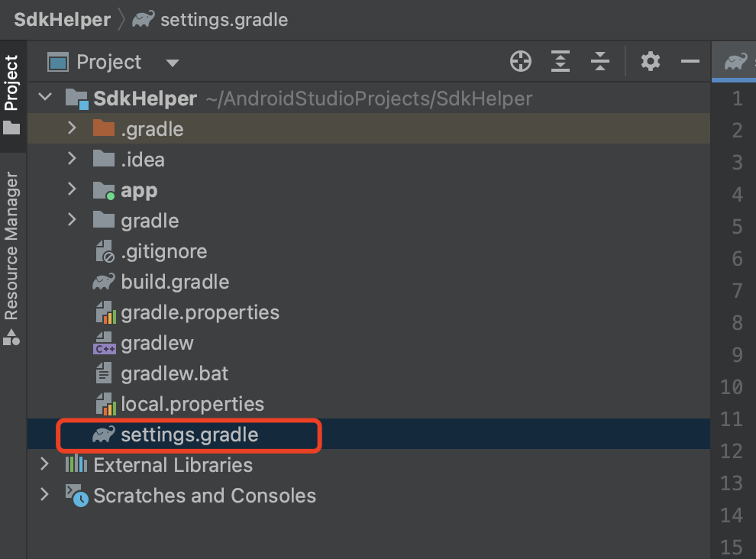The height and width of the screenshot is (559, 756).
Task: Click line number 5 in editor gutter
Action: click(736, 227)
